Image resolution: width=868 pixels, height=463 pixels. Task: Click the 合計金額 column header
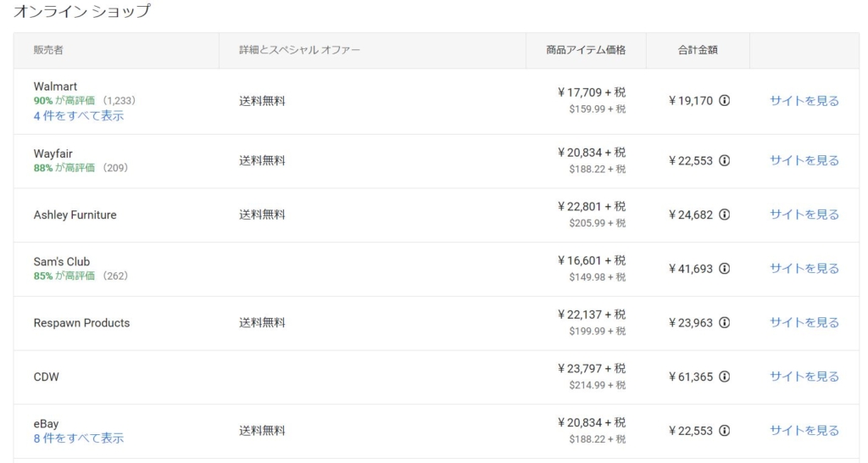[x=698, y=50]
